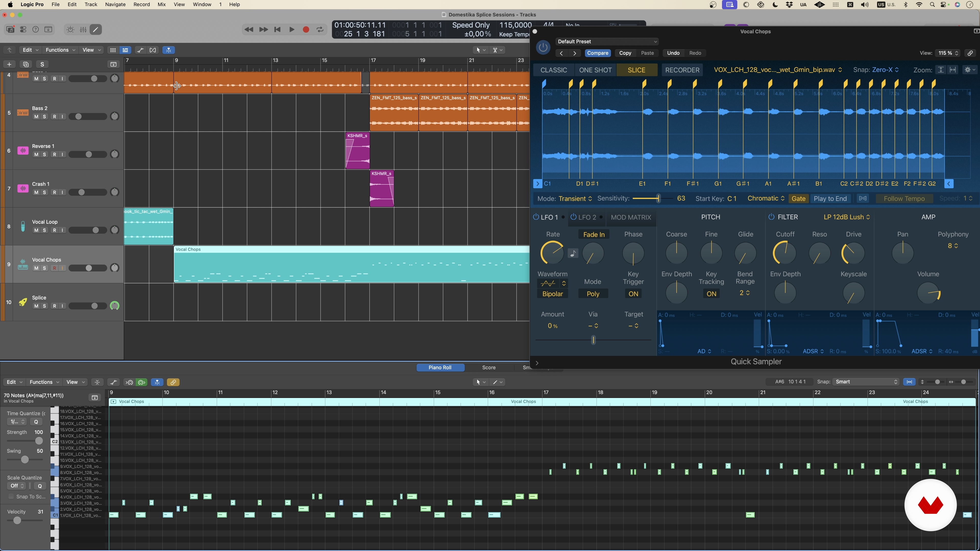Viewport: 980px width, 551px height.
Task: Click the Copy button in the plugin header
Action: coord(625,53)
